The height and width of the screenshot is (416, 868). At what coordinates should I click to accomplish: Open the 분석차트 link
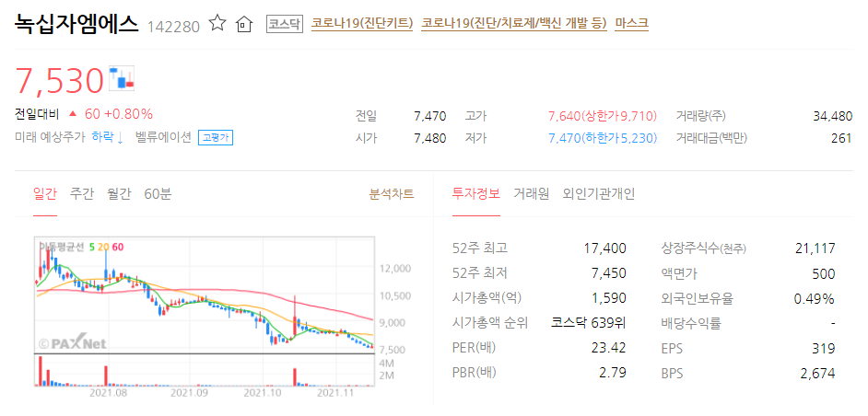(x=392, y=193)
